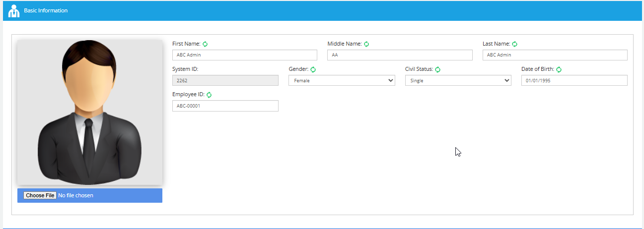Click the employee profile avatar image

(x=90, y=112)
